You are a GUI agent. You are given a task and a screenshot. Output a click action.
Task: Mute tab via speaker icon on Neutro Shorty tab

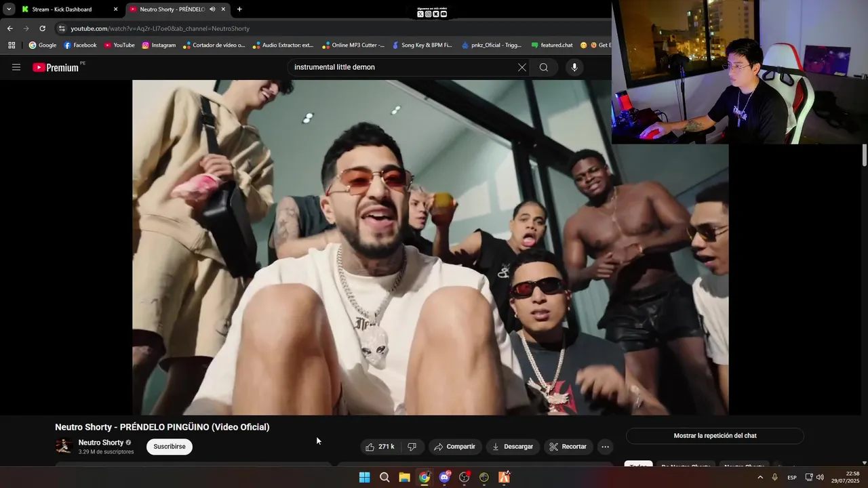pos(212,9)
